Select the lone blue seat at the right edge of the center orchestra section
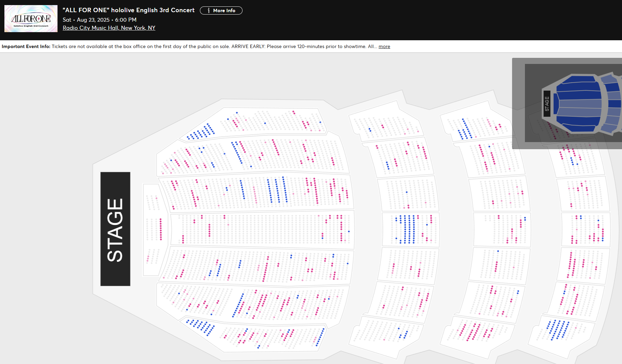Screen dimensions: 622x364 point(349,231)
